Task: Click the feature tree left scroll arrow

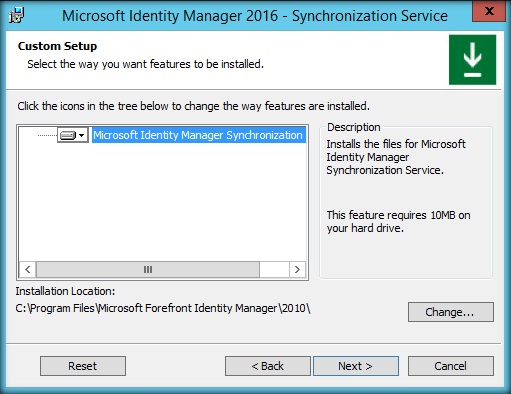Action: 28,269
